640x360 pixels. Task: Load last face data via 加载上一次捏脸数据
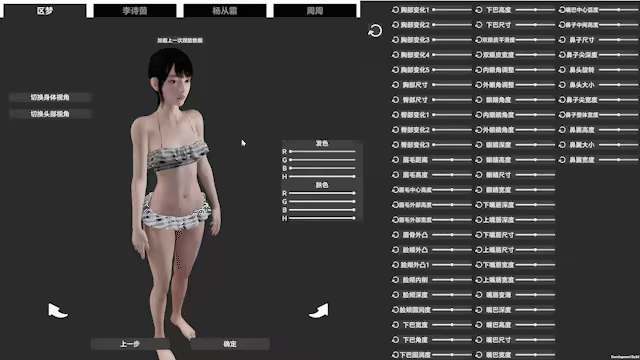180,40
